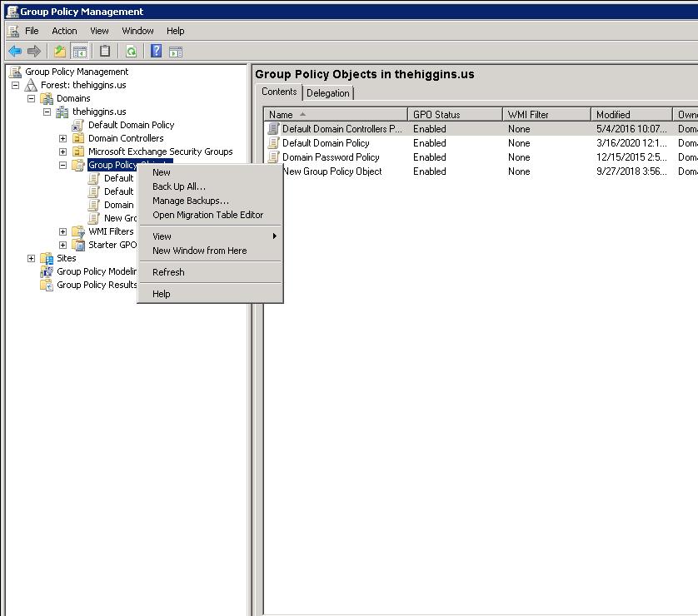Click the Back navigation arrow icon

(14, 51)
